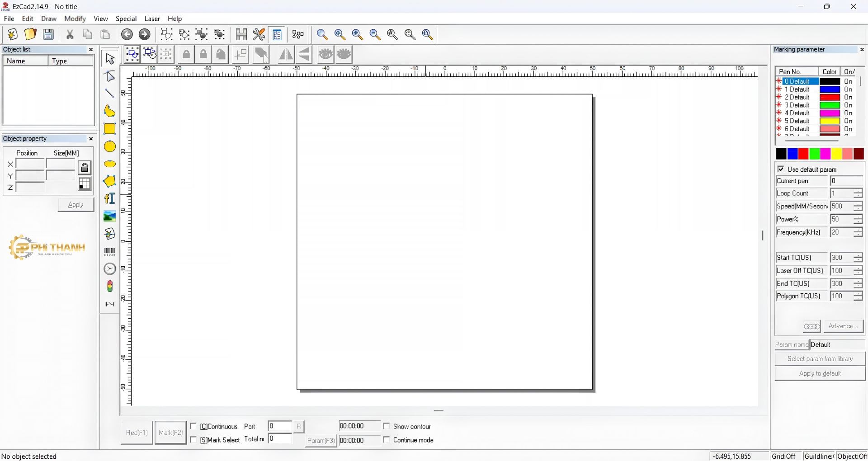
Task: Open the Special menu
Action: click(x=127, y=19)
